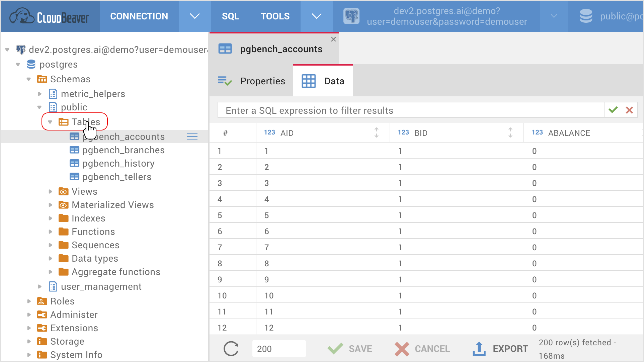Viewport: 644px width, 362px height.
Task: Click the Indexes folder icon
Action: (x=64, y=218)
